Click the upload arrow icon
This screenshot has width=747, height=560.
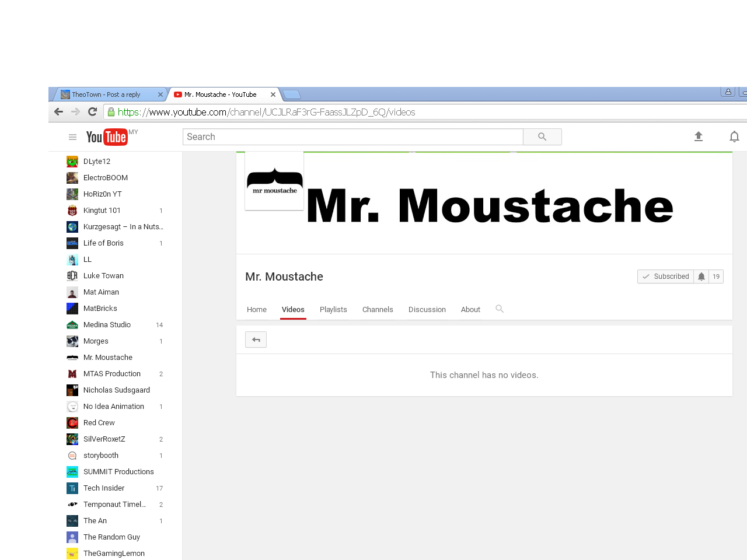click(699, 136)
